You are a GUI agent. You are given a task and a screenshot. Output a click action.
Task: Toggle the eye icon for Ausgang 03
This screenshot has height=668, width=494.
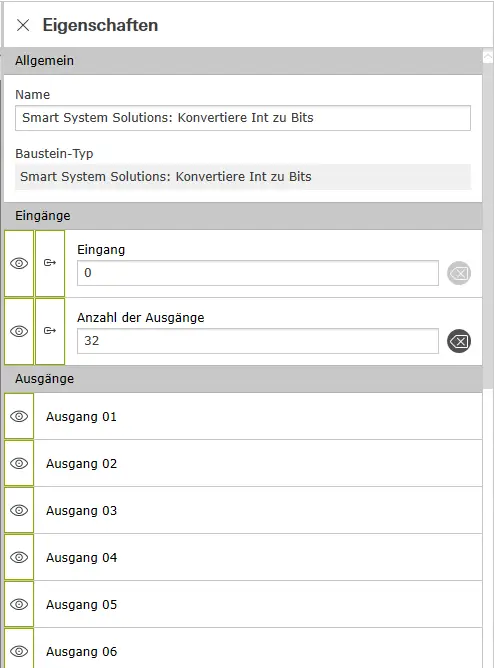point(19,510)
